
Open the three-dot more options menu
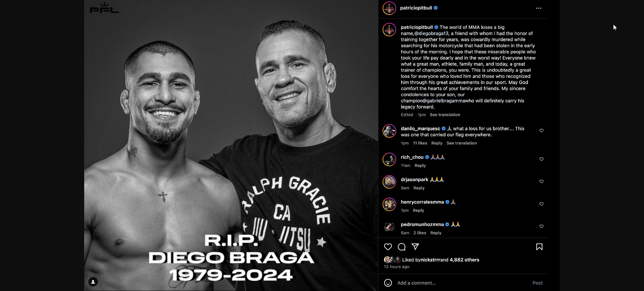click(x=539, y=8)
